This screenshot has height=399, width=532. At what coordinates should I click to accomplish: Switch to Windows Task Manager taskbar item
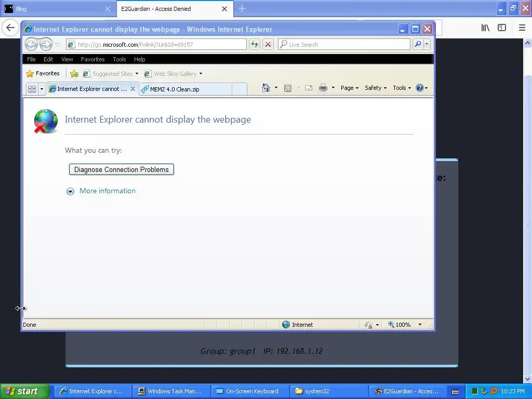[x=170, y=391]
